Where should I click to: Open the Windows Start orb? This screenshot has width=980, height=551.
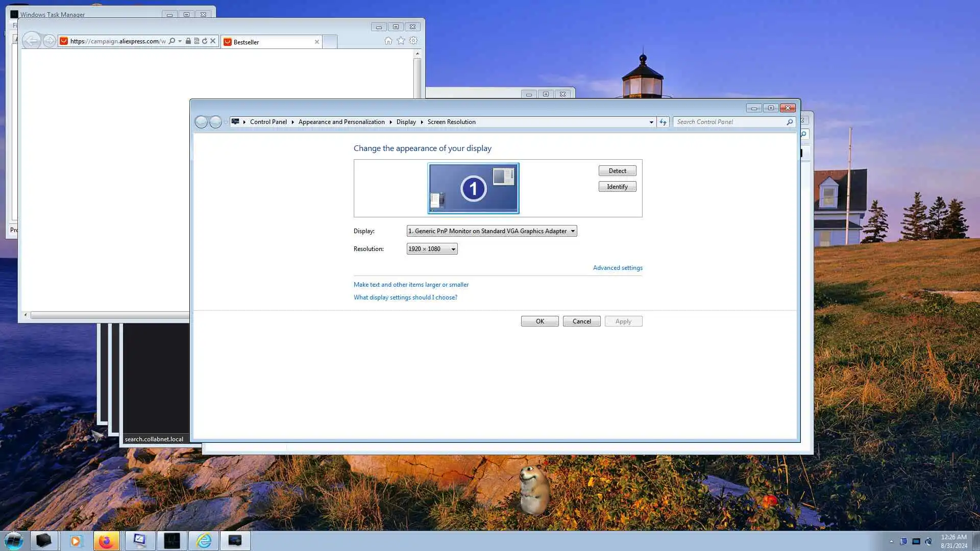click(x=14, y=541)
